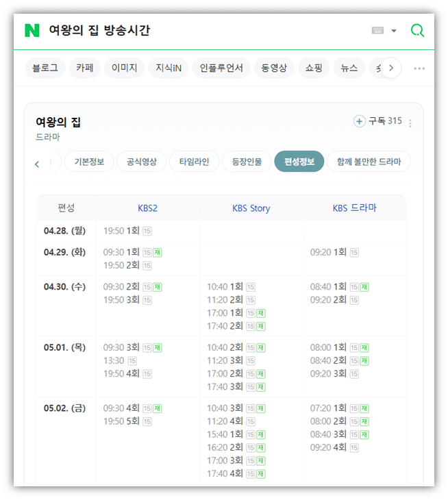
Task: Select the 뉴스 search tab
Action: (x=349, y=68)
